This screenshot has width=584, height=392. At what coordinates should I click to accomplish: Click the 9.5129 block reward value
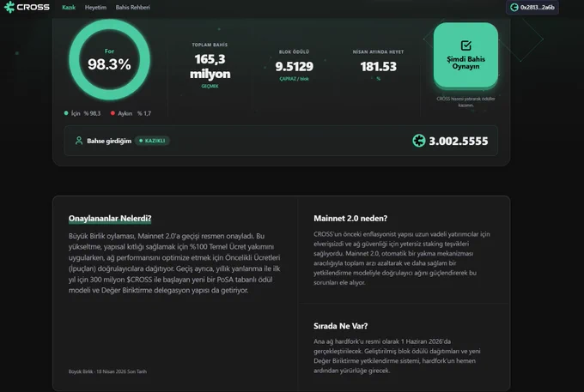tap(295, 67)
